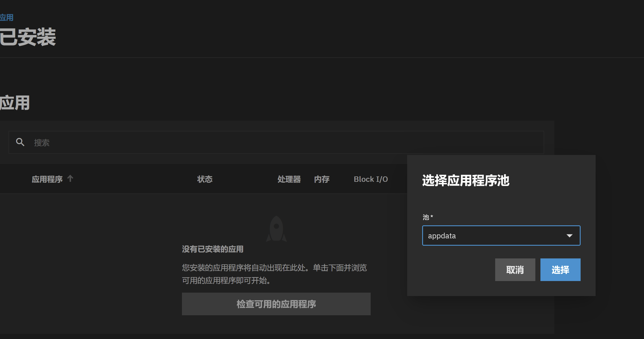Focus the 搜索 input field
Image resolution: width=644 pixels, height=339 pixels.
(x=276, y=142)
